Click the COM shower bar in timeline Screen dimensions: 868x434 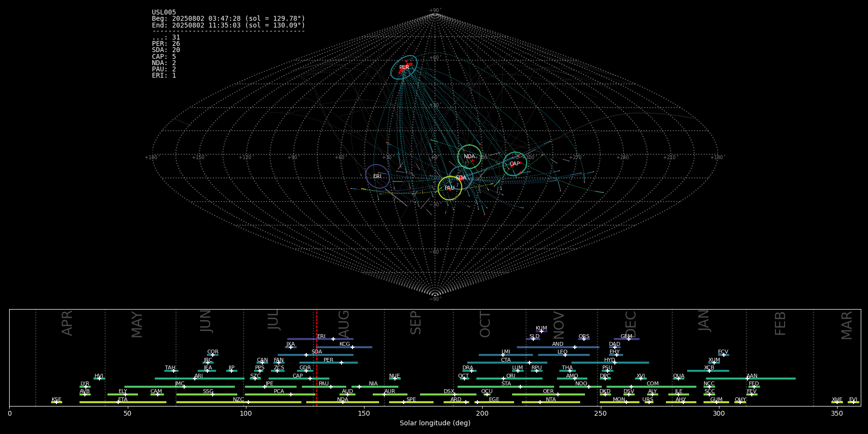click(651, 387)
